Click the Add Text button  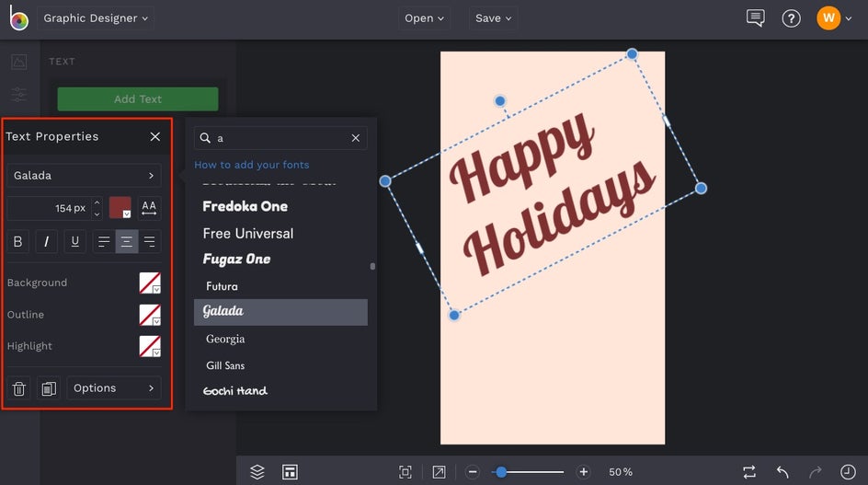click(x=138, y=98)
